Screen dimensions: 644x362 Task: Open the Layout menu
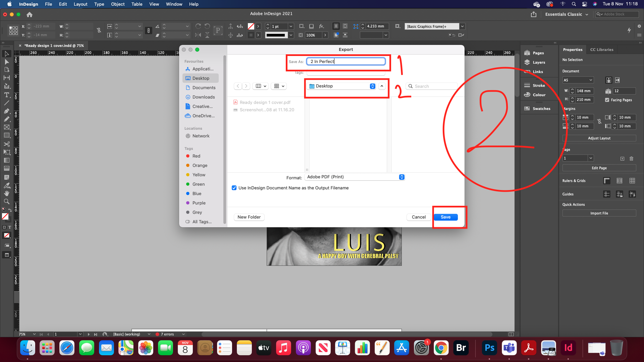pos(80,4)
